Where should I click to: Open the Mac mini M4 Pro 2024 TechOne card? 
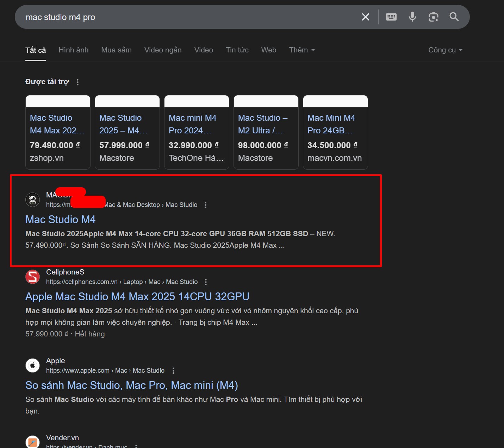click(197, 132)
